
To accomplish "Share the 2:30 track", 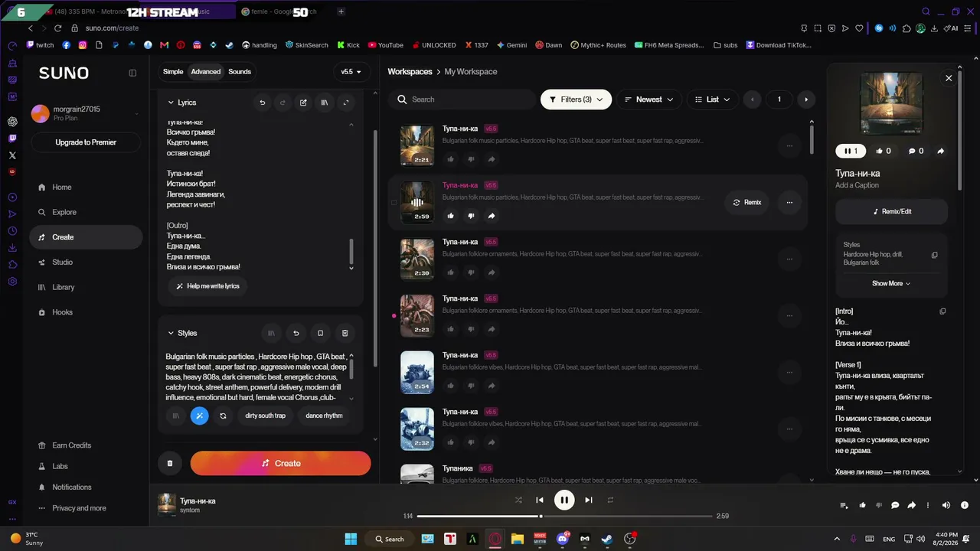I will point(492,272).
